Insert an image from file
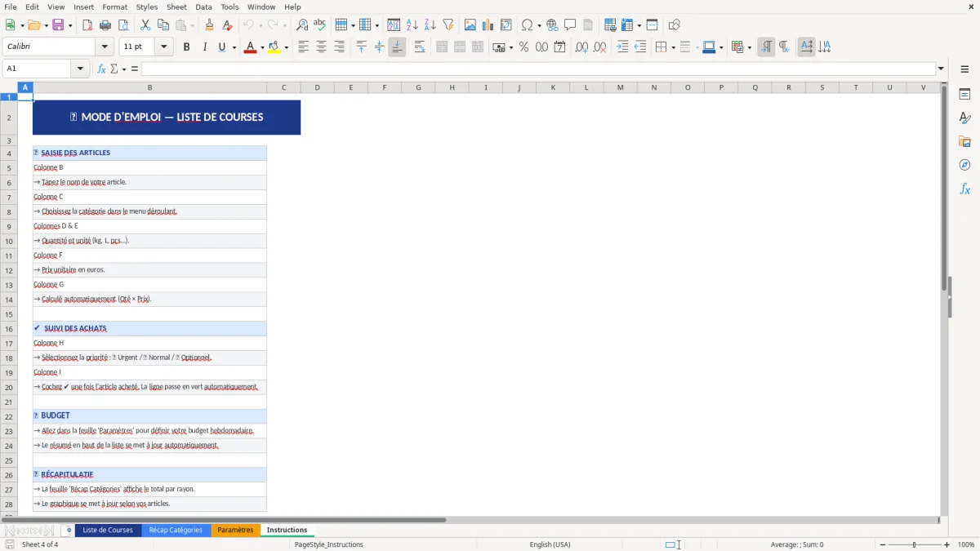The width and height of the screenshot is (980, 551). [470, 24]
